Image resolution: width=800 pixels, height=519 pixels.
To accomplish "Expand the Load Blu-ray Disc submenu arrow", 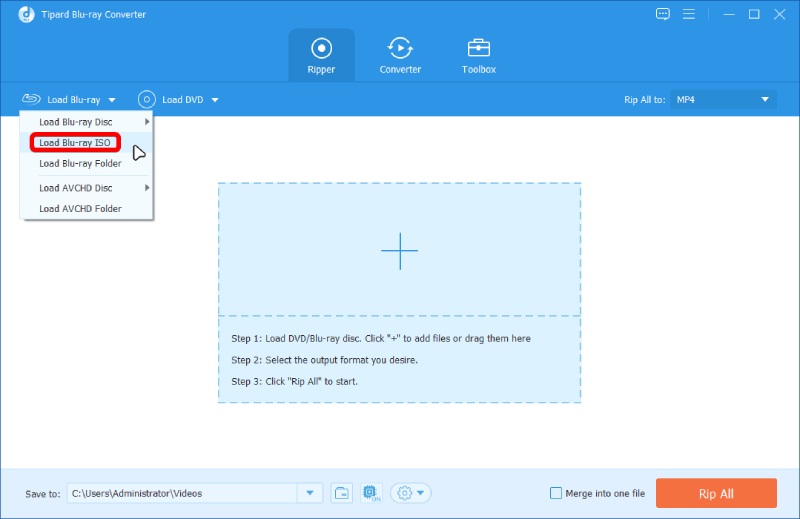I will (x=147, y=121).
